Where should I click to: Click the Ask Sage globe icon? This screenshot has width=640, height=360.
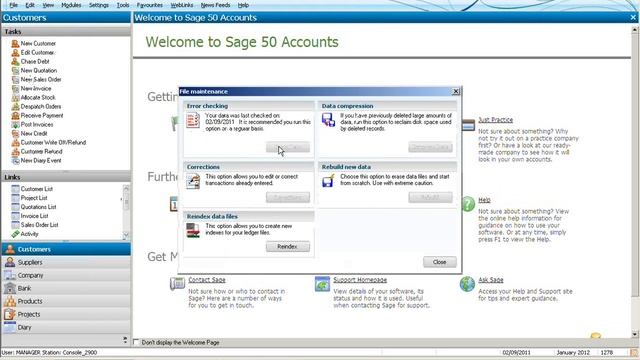467,284
